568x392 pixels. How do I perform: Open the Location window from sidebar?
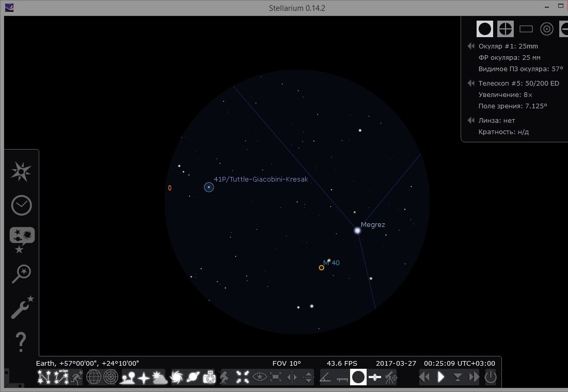[x=21, y=172]
